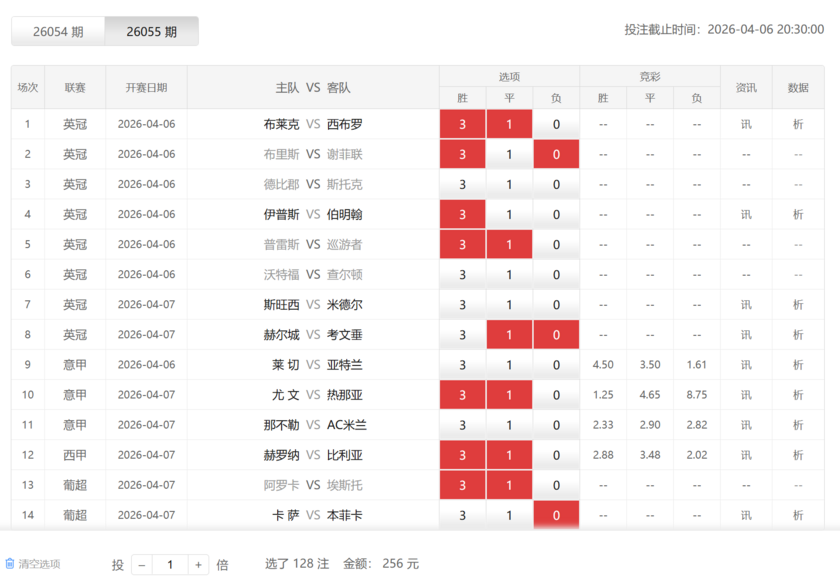Toggle 负 for 沃特福 vs 查尔顿
Image resolution: width=840 pixels, height=578 pixels.
point(556,274)
